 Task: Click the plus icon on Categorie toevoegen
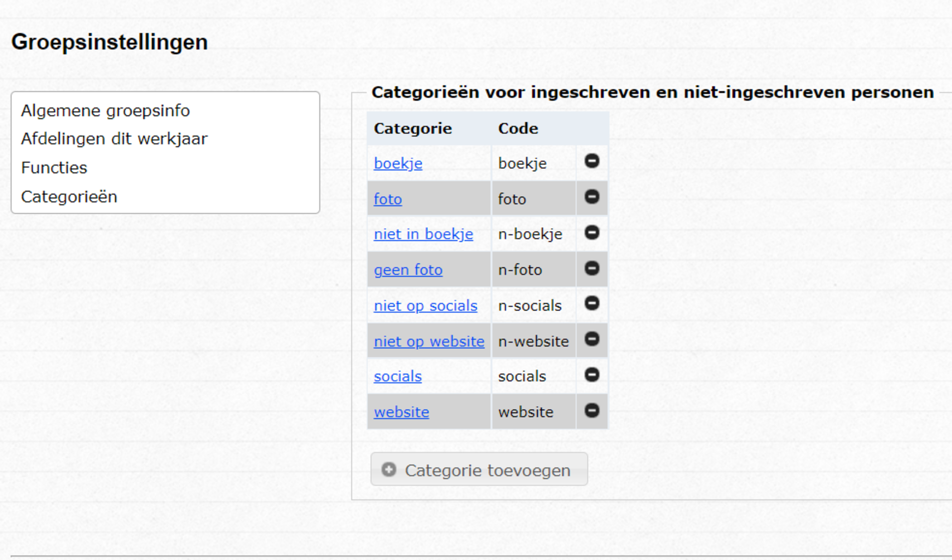389,469
